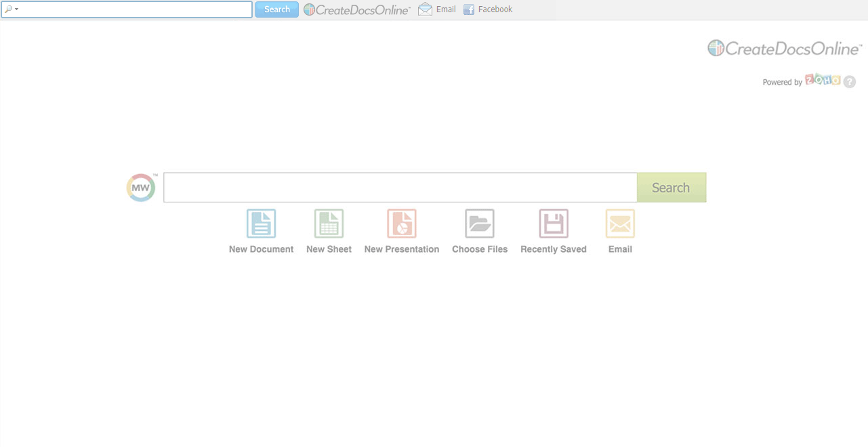868x447 pixels.
Task: Open the toolbar Facebook shortcut
Action: point(488,9)
